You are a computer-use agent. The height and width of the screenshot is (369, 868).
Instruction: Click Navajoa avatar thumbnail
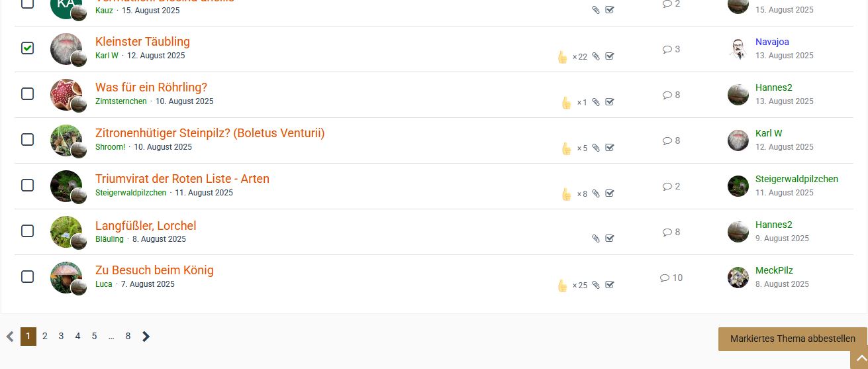click(738, 49)
